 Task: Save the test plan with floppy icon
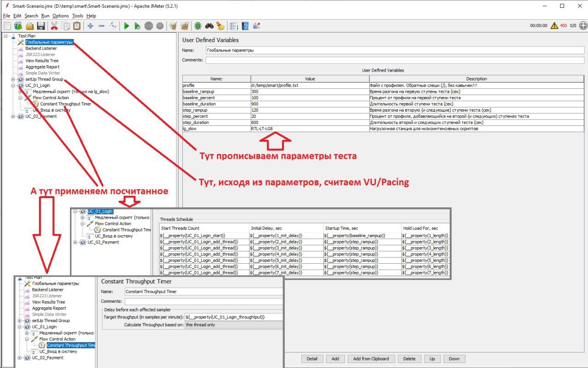pos(41,26)
